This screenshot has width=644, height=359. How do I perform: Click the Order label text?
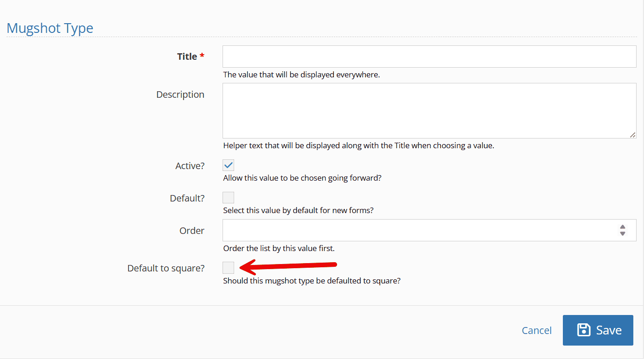pyautogui.click(x=191, y=231)
